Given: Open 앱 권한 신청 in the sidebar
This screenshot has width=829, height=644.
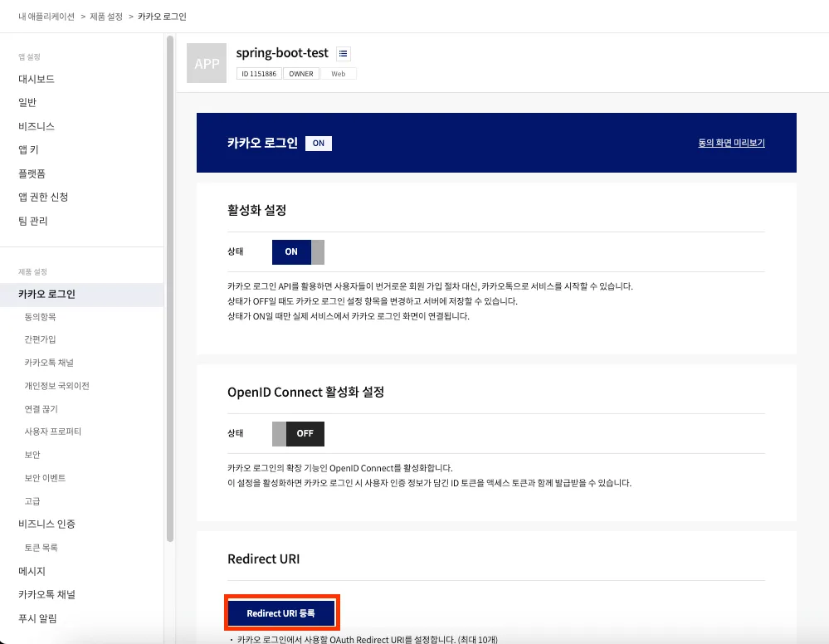Looking at the screenshot, I should (x=43, y=197).
